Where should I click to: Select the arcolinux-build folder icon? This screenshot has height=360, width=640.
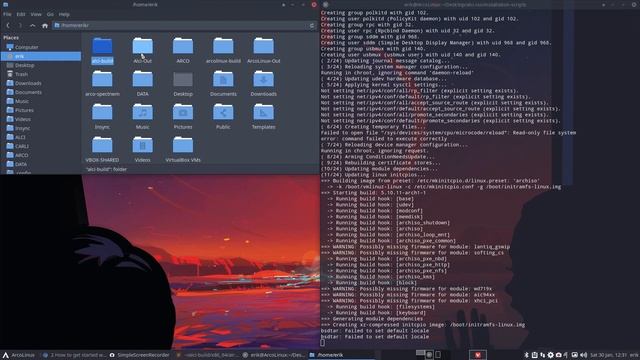click(223, 46)
